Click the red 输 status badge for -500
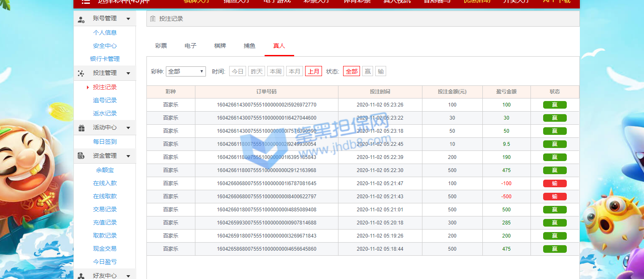Viewport: 644px width, 279px height. point(555,197)
